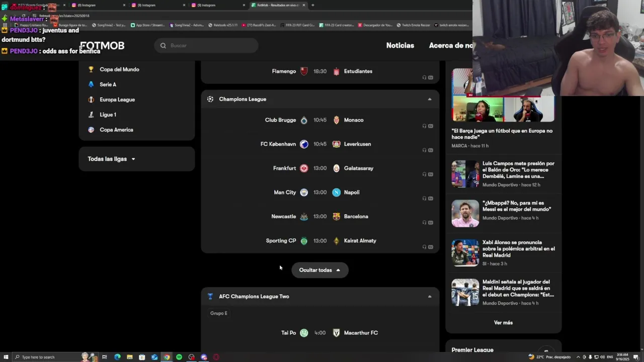This screenshot has height=362, width=644.
Task: Click the Ligue 1 logo icon
Action: 91,115
